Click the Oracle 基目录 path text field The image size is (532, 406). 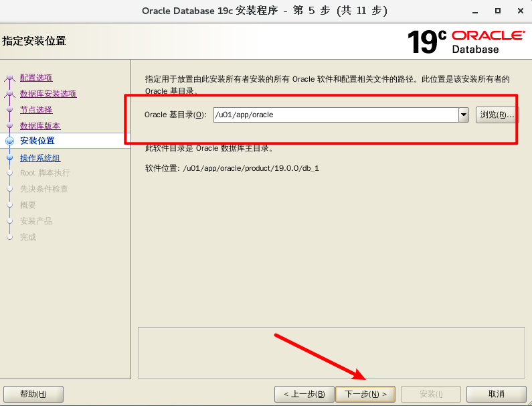[335, 115]
